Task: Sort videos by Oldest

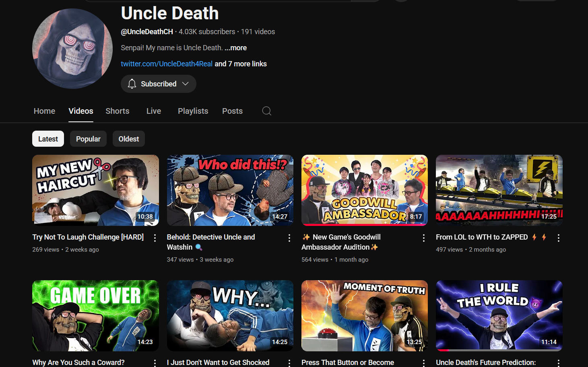Action: pyautogui.click(x=129, y=139)
